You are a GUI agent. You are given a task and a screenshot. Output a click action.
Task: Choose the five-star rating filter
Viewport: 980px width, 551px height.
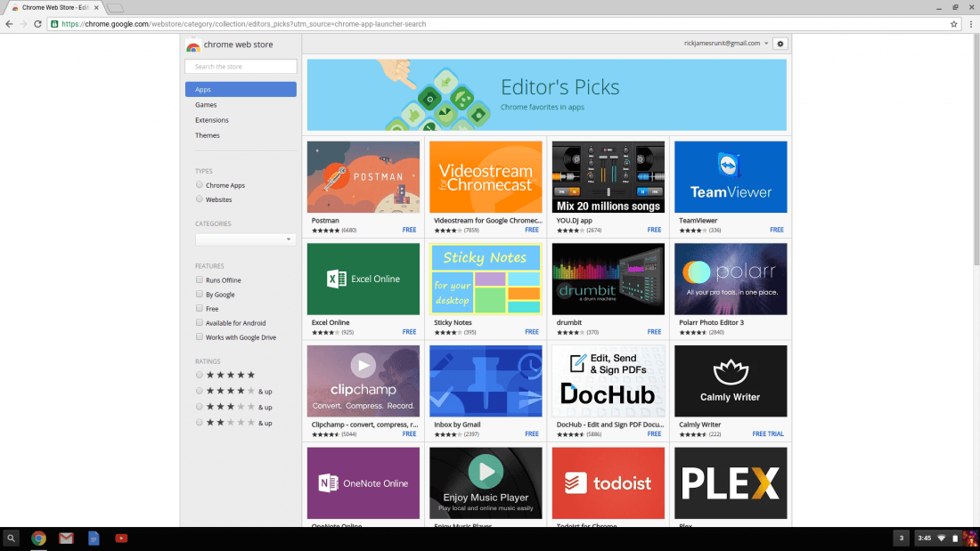[x=200, y=375]
